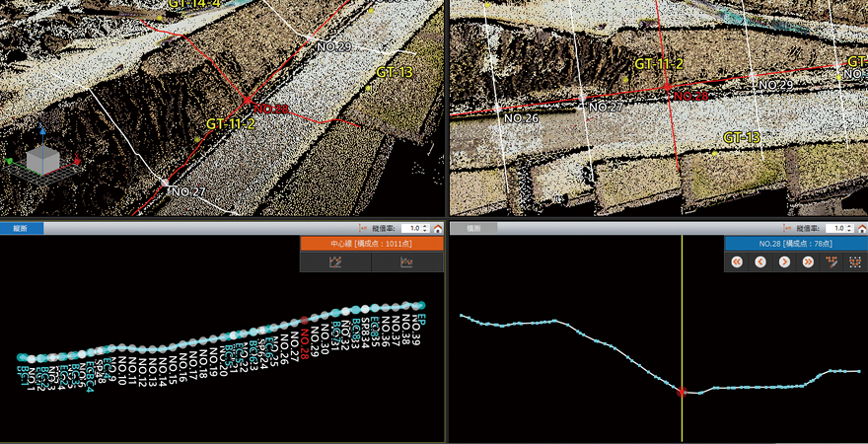Increase 縦倍率 value in the longitudinal panel
The image size is (868, 444).
pos(425,226)
